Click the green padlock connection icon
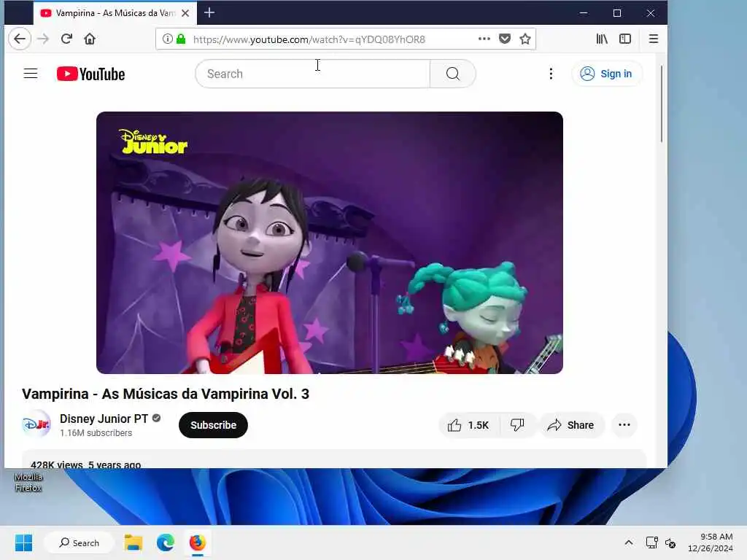 click(x=181, y=39)
